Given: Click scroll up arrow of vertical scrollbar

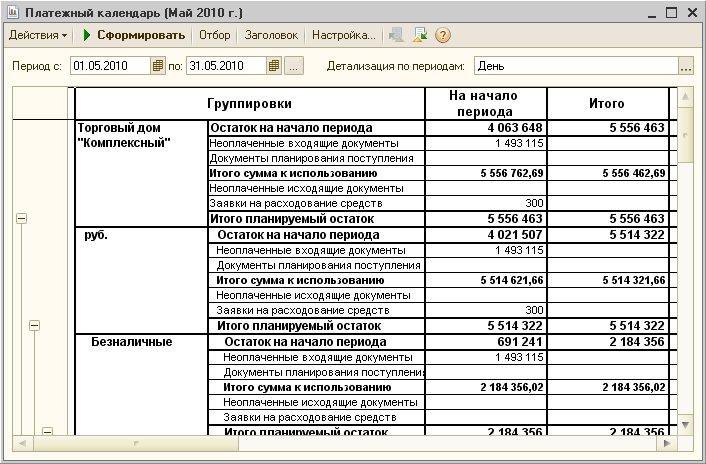Looking at the screenshot, I should [x=685, y=97].
